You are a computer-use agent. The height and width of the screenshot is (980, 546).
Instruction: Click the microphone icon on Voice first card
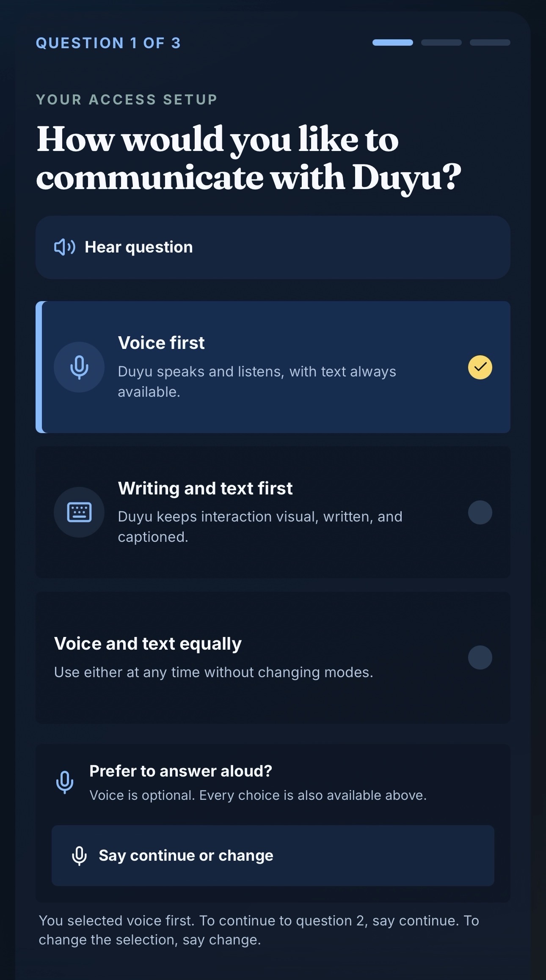[79, 367]
